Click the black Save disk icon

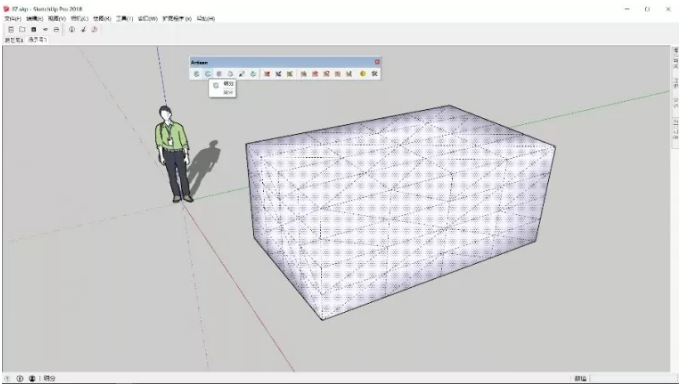tap(34, 30)
